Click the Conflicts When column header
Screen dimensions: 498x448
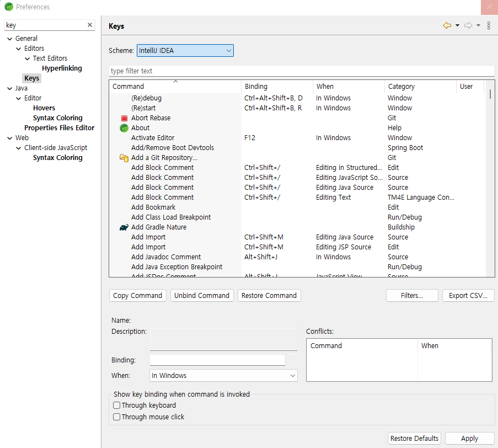[x=454, y=346]
